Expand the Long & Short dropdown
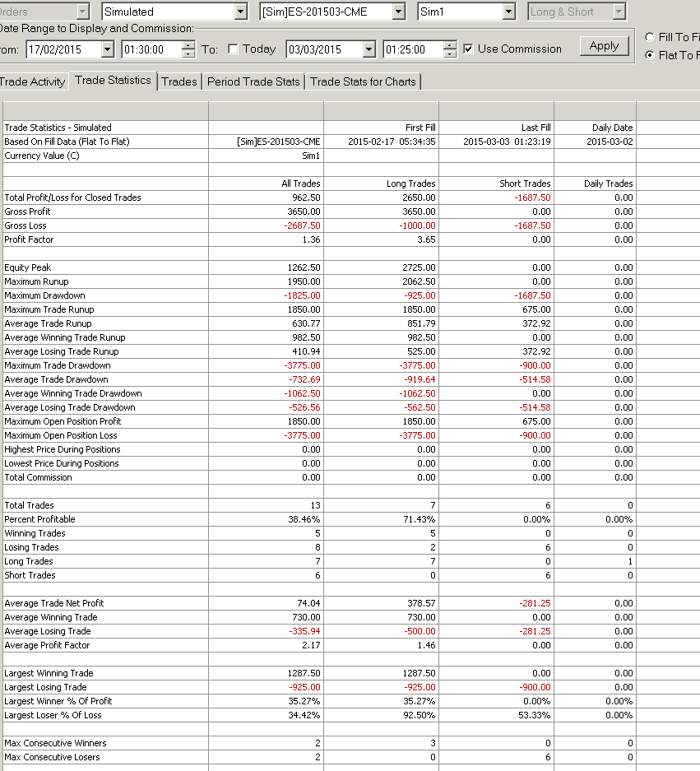700x771 pixels. [619, 12]
